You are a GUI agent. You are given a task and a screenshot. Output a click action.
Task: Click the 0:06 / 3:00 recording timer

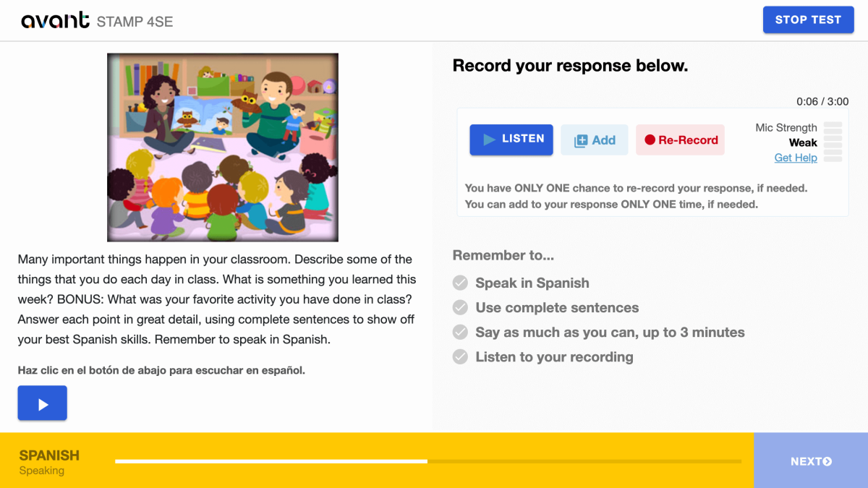[x=822, y=102]
